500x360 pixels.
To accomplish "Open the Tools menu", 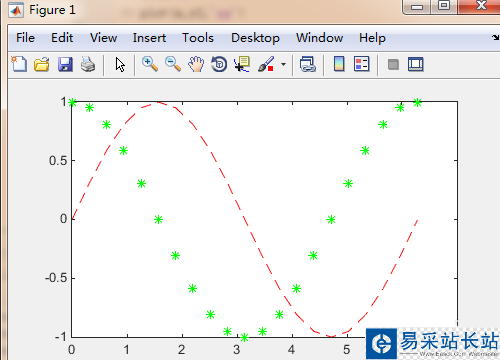I will 198,38.
